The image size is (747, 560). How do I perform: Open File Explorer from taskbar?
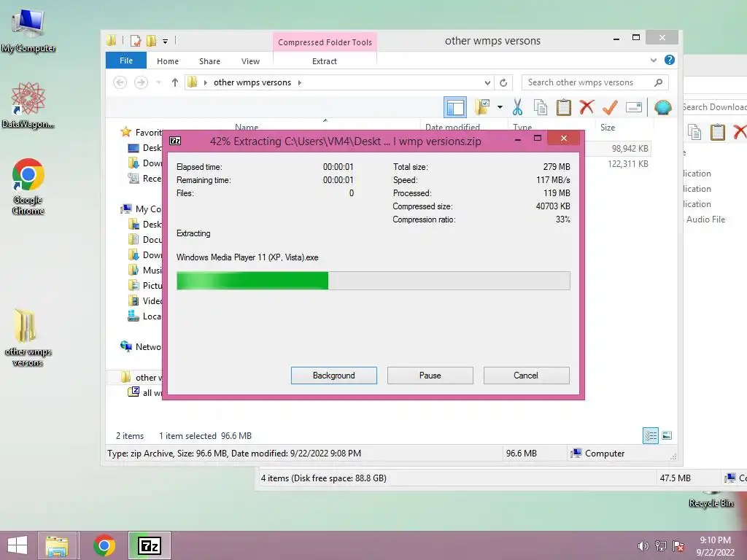coord(57,545)
